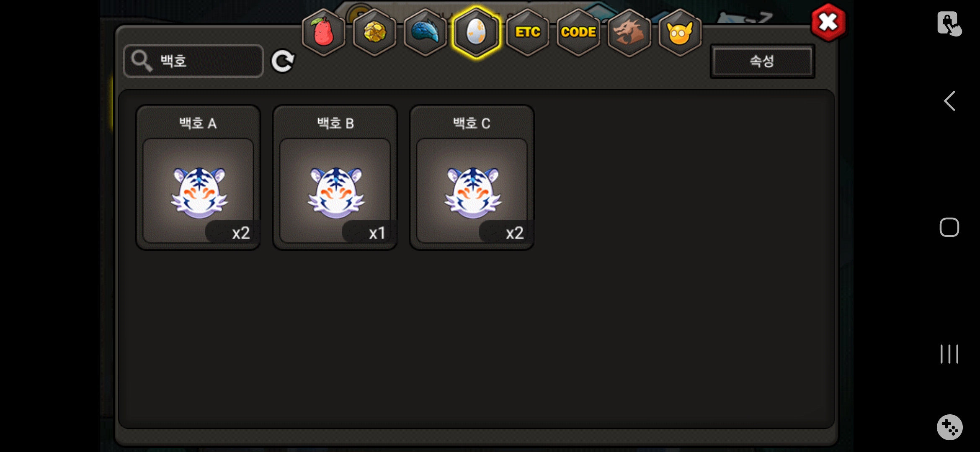Open the ETC items tab
The height and width of the screenshot is (452, 980).
coord(527,32)
